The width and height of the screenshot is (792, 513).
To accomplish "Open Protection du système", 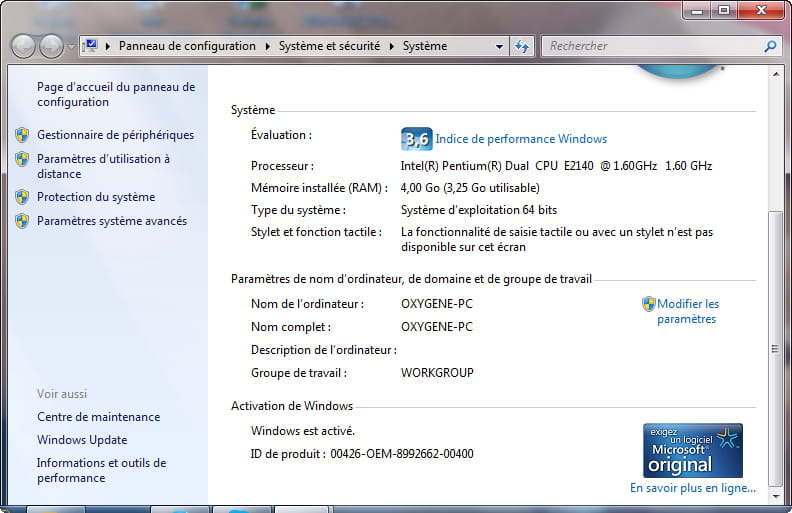I will point(96,197).
